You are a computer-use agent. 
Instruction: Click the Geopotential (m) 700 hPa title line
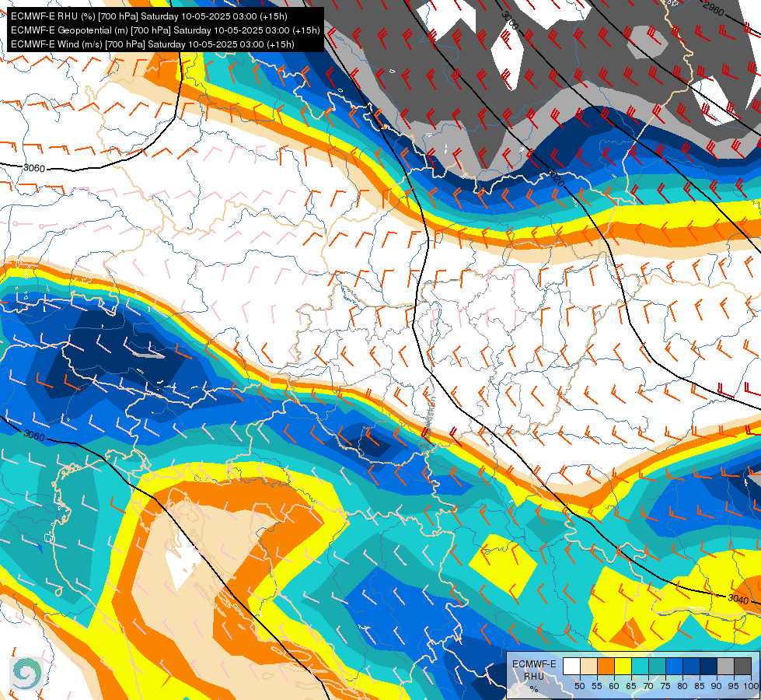click(165, 30)
